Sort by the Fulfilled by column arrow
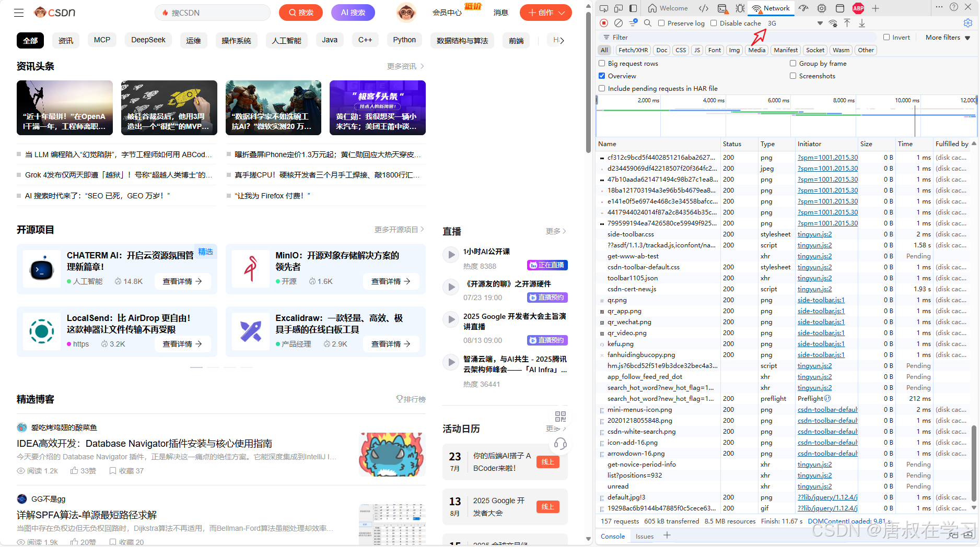 click(974, 144)
